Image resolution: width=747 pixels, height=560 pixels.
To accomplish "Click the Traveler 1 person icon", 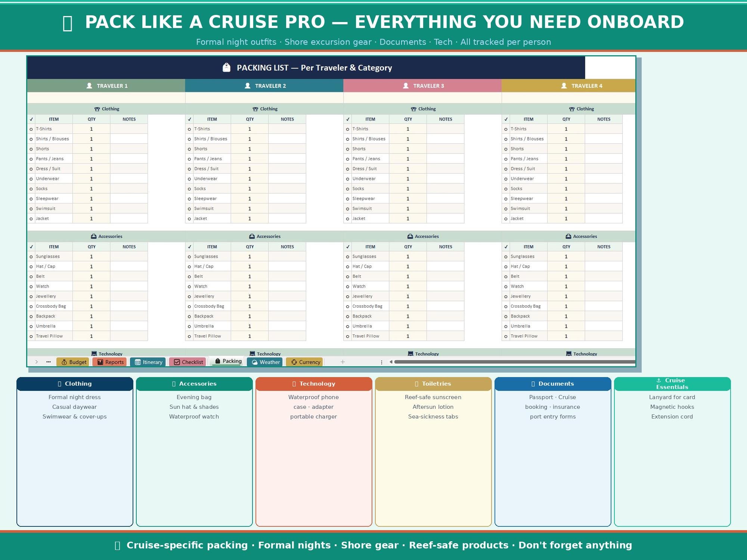I will (89, 85).
